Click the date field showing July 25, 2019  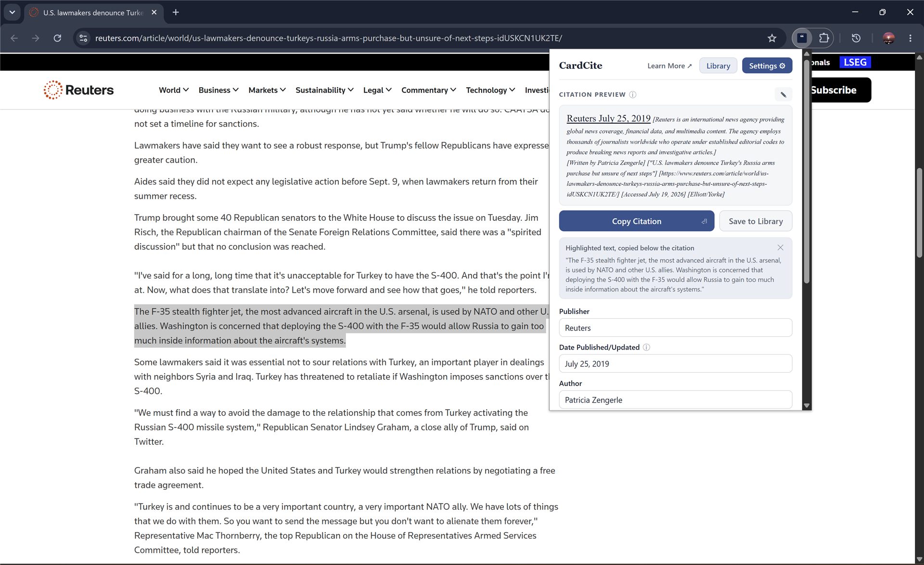[675, 364]
